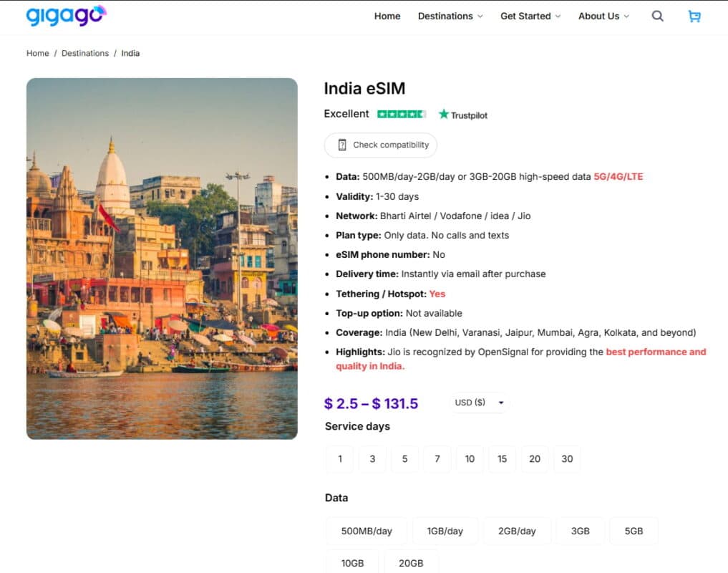Open the About Us menu
The height and width of the screenshot is (573, 728).
[x=603, y=16]
